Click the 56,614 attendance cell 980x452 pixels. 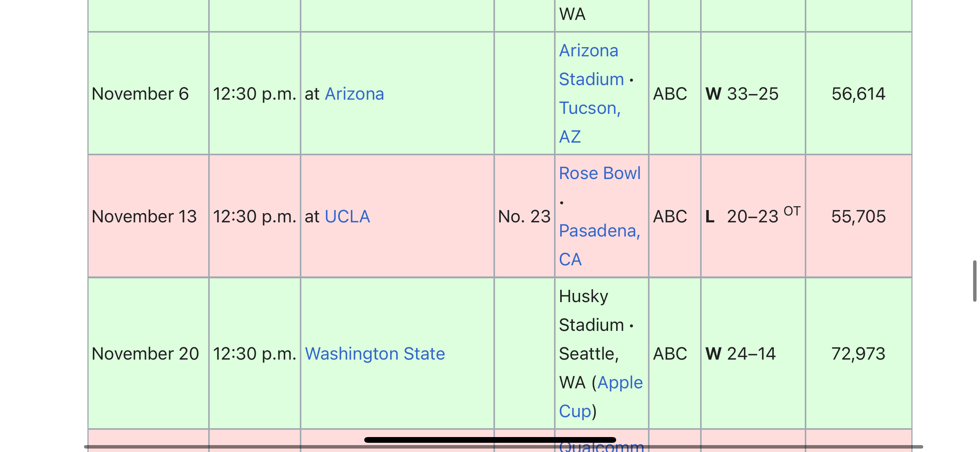858,94
